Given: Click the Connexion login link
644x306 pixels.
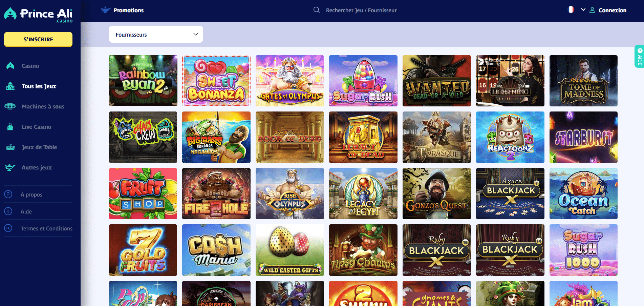Looking at the screenshot, I should point(612,10).
